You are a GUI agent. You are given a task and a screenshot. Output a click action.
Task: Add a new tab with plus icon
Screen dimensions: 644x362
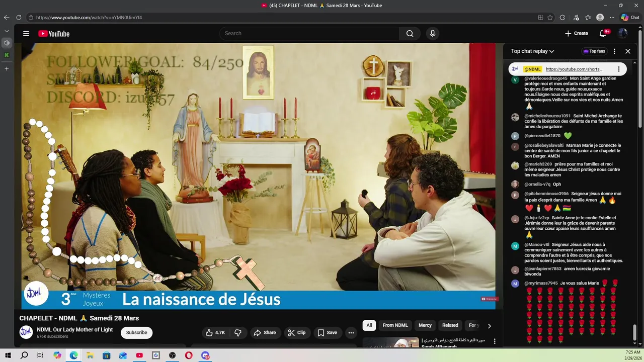click(x=7, y=68)
